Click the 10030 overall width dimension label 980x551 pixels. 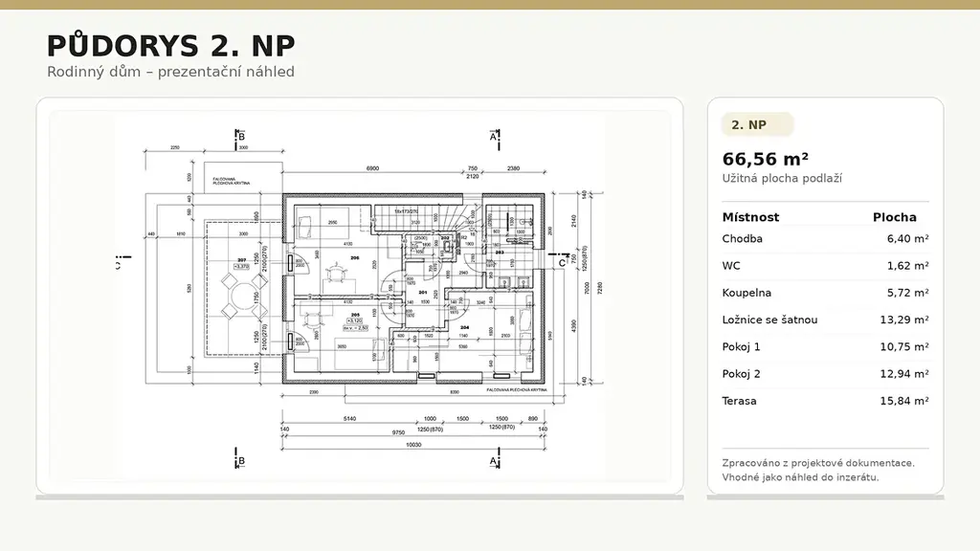pos(412,445)
